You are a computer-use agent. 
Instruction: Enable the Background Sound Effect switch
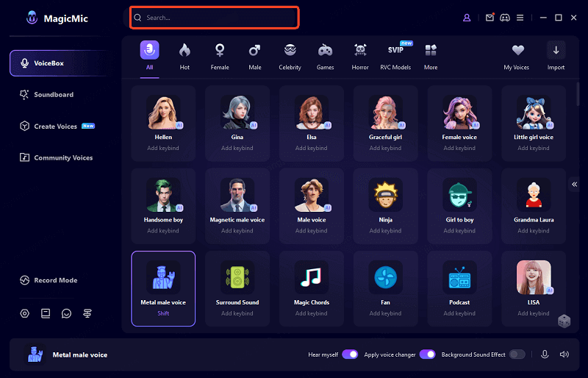(x=517, y=354)
